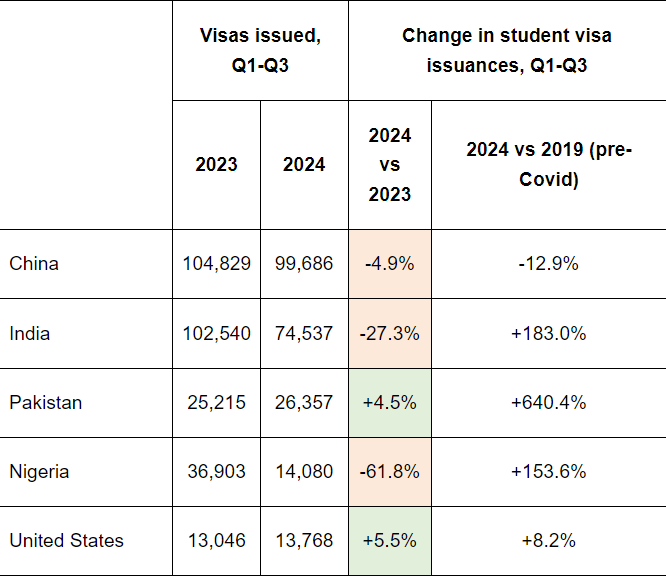Select Pakistan's +640.4% cell
The width and height of the screenshot is (666, 576).
point(549,403)
